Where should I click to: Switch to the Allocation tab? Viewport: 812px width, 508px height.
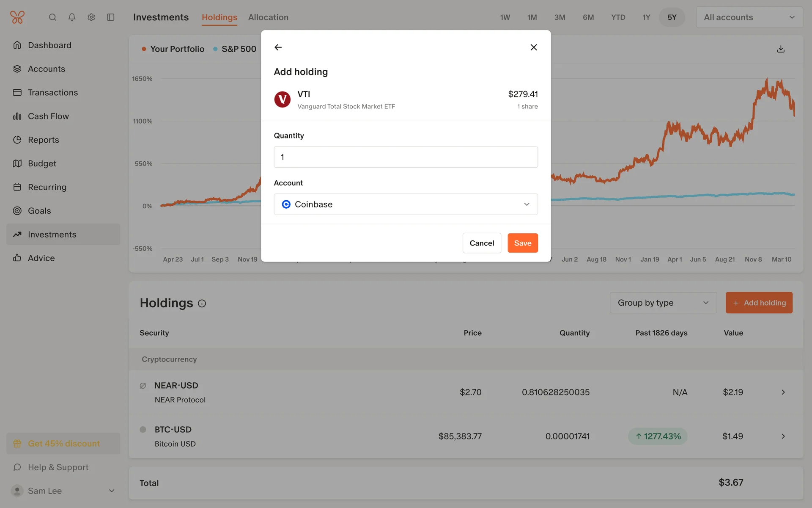coord(268,17)
